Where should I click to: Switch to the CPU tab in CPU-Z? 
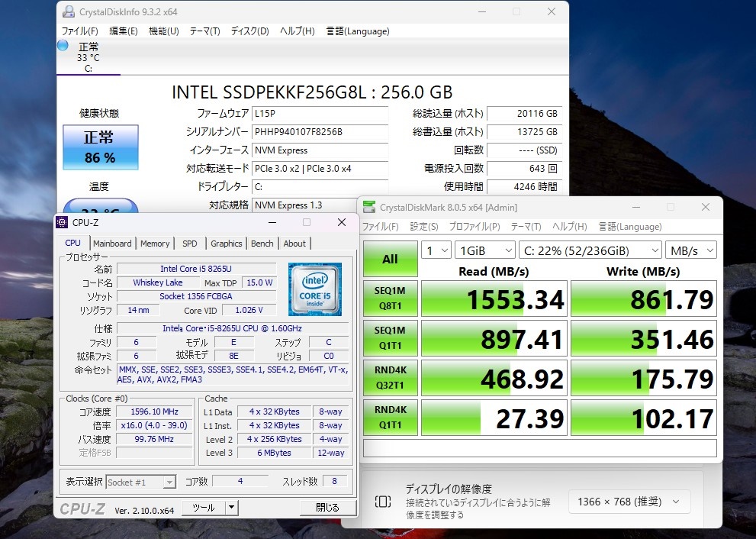tap(72, 243)
